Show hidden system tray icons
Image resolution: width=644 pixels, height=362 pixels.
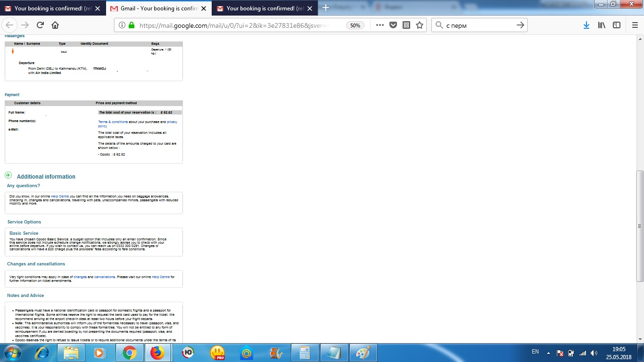pos(548,353)
